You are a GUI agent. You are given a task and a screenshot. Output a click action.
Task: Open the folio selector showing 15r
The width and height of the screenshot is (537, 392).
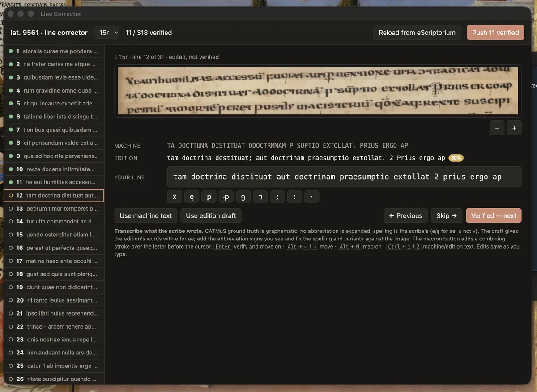[x=107, y=33]
